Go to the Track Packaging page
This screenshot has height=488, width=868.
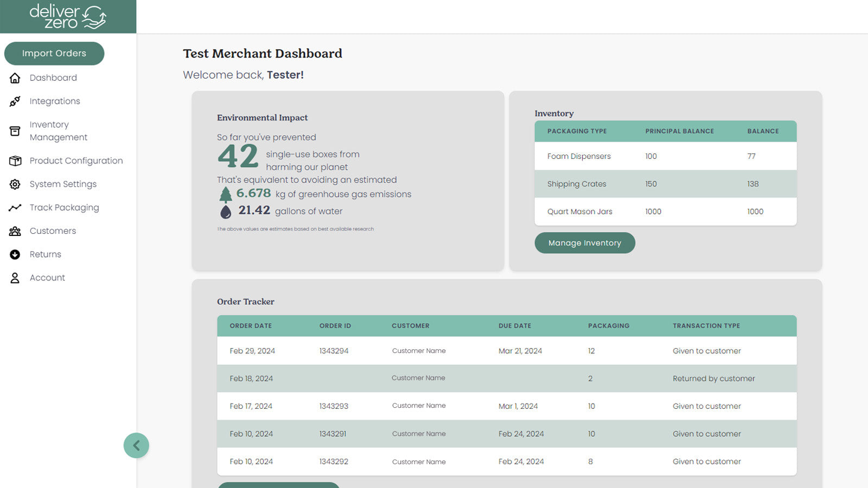(64, 208)
